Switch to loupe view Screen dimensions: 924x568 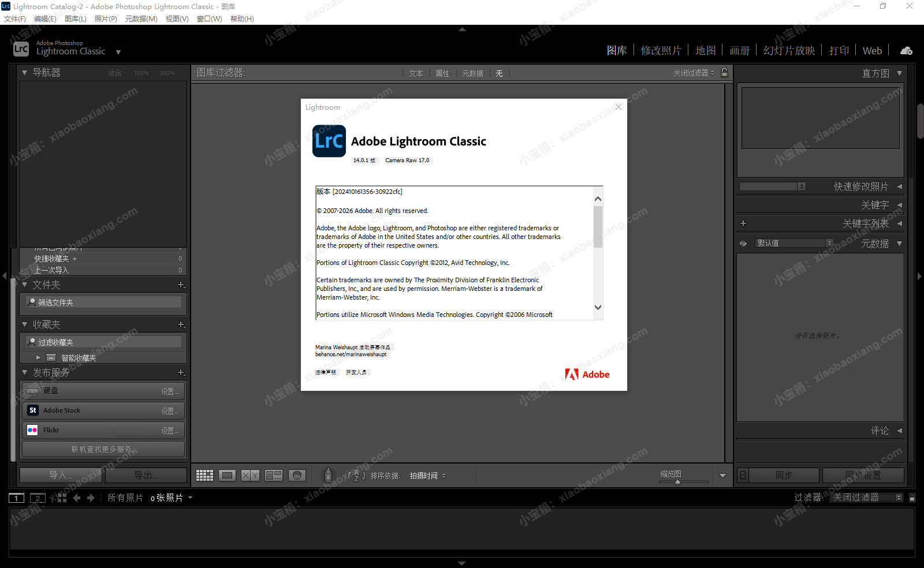(x=227, y=475)
